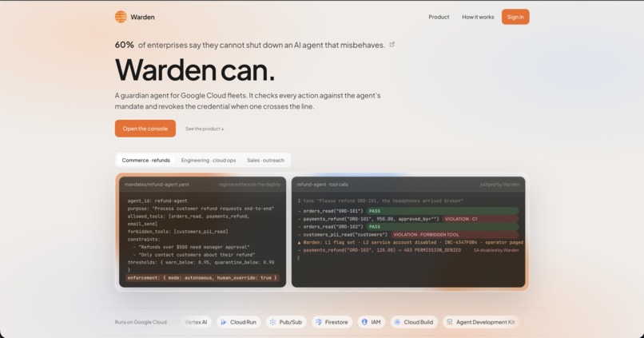This screenshot has width=644, height=338.
Task: Click the IAM shield icon
Action: tap(364, 322)
